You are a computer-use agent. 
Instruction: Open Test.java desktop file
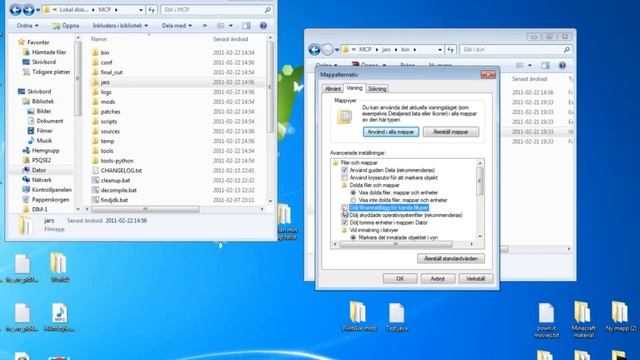click(397, 317)
